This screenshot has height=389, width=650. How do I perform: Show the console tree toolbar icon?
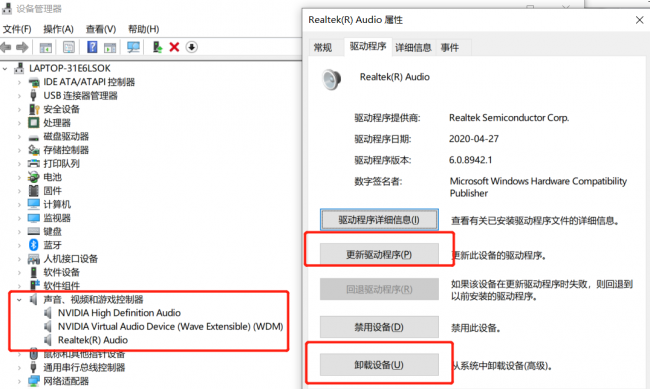click(x=46, y=47)
